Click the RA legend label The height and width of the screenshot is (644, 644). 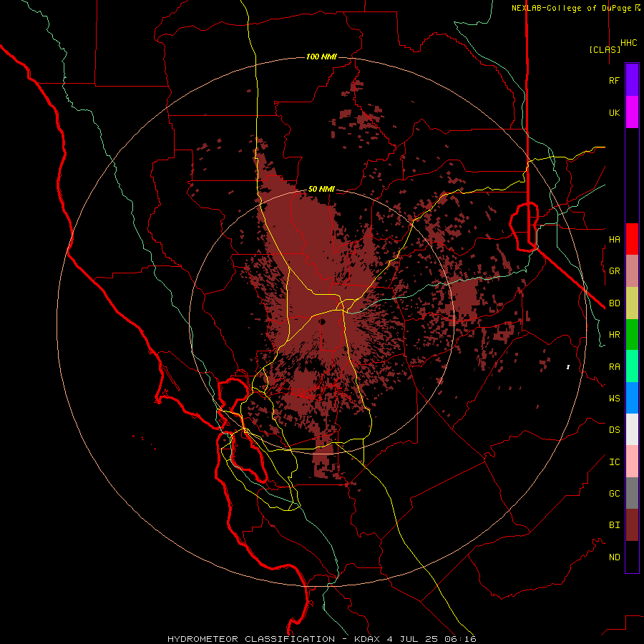[x=614, y=366]
